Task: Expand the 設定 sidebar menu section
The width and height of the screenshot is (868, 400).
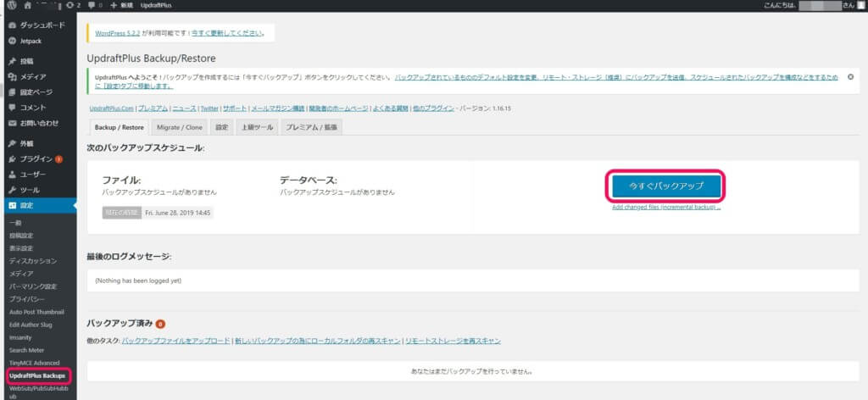Action: point(30,205)
